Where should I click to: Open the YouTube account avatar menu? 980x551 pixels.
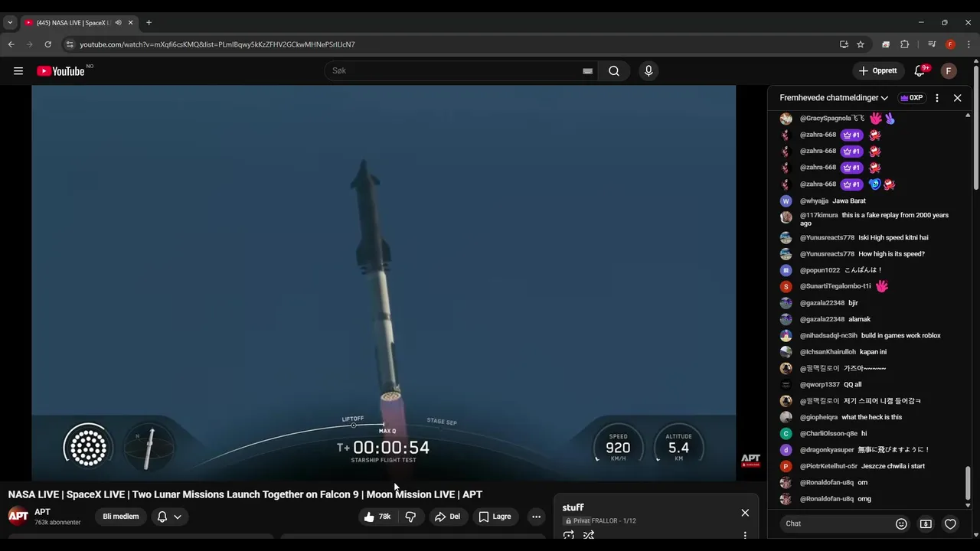949,71
